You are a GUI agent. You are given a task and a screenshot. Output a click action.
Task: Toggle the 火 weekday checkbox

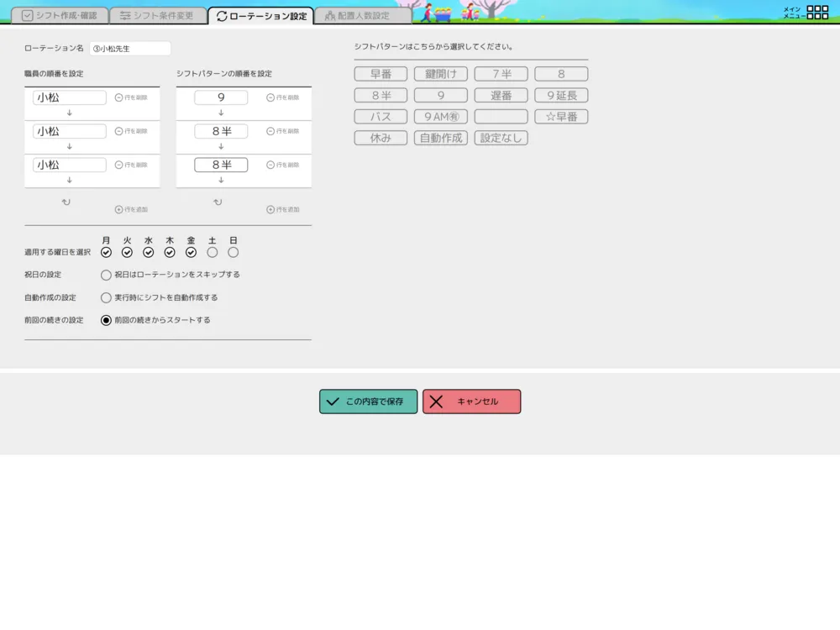coord(127,252)
